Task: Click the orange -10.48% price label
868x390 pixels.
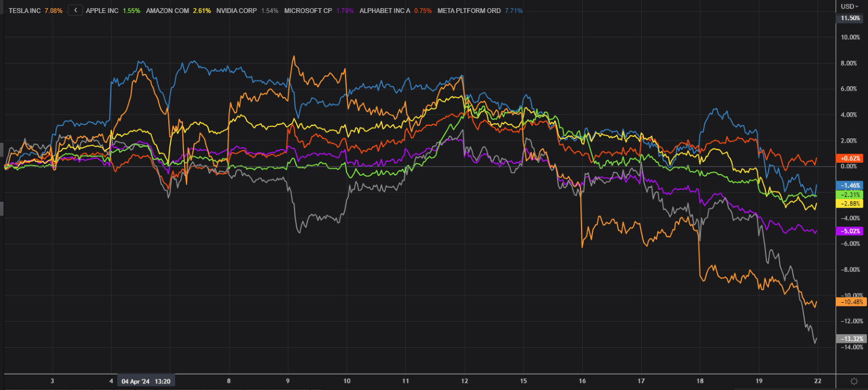Action: 851,302
